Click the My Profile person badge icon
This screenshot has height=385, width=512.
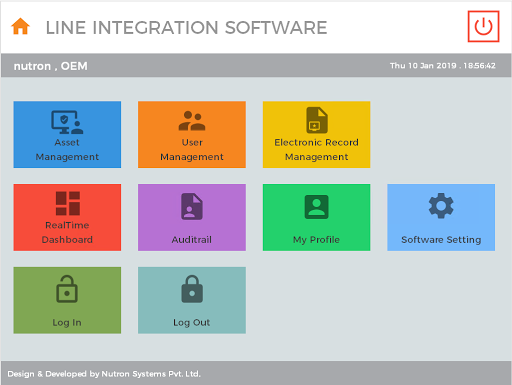(x=317, y=207)
